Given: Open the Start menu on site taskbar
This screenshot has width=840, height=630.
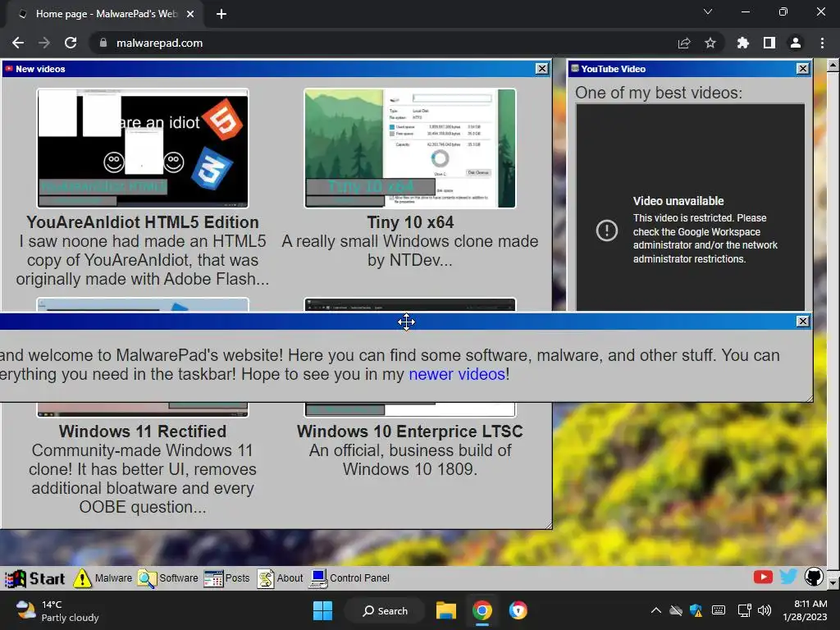Looking at the screenshot, I should tap(34, 578).
